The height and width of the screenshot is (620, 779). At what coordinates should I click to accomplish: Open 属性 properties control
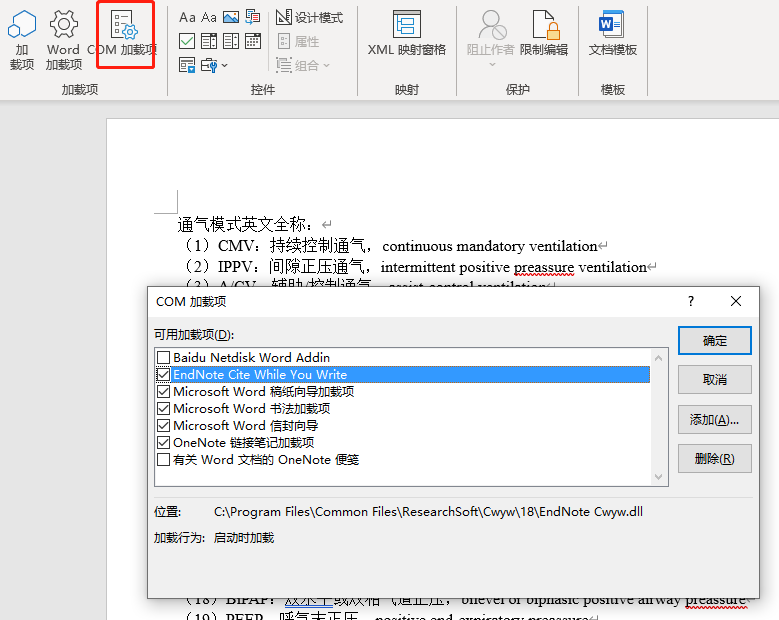298,41
